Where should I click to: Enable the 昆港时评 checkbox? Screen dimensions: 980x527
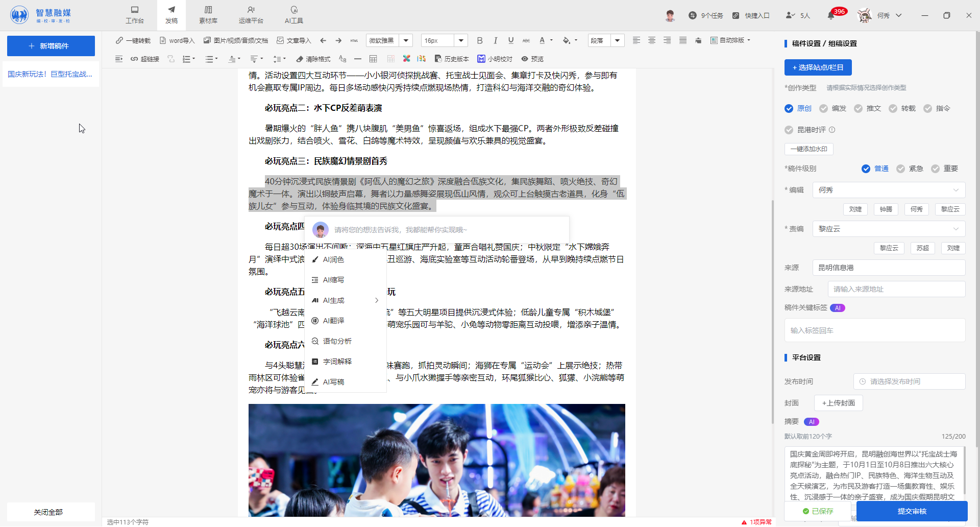[789, 130]
